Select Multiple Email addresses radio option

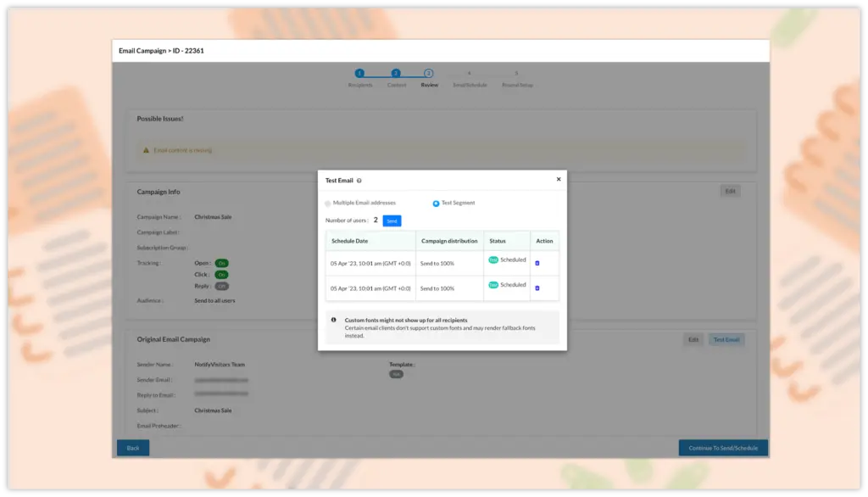tap(328, 204)
